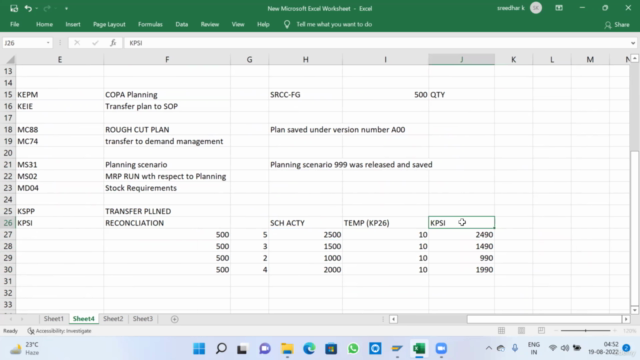
Task: Switch to Sheet1 tab
Action: click(53, 319)
